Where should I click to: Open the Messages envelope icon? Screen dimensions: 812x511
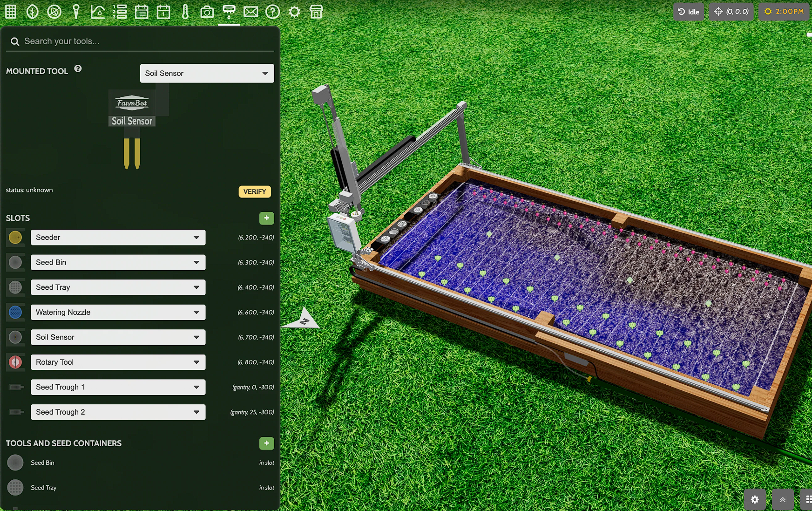(250, 12)
